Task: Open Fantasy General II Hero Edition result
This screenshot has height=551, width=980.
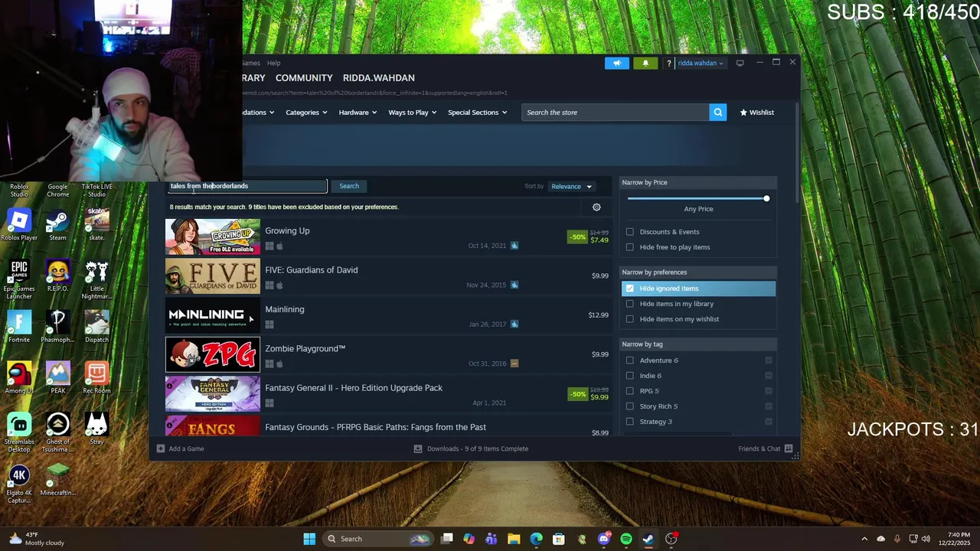Action: point(354,388)
